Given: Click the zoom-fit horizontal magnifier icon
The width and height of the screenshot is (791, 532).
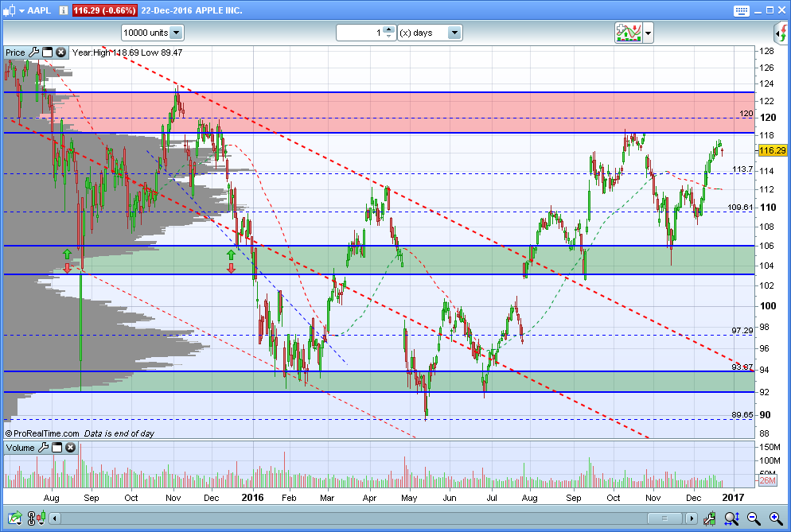Looking at the screenshot, I should coord(732,518).
